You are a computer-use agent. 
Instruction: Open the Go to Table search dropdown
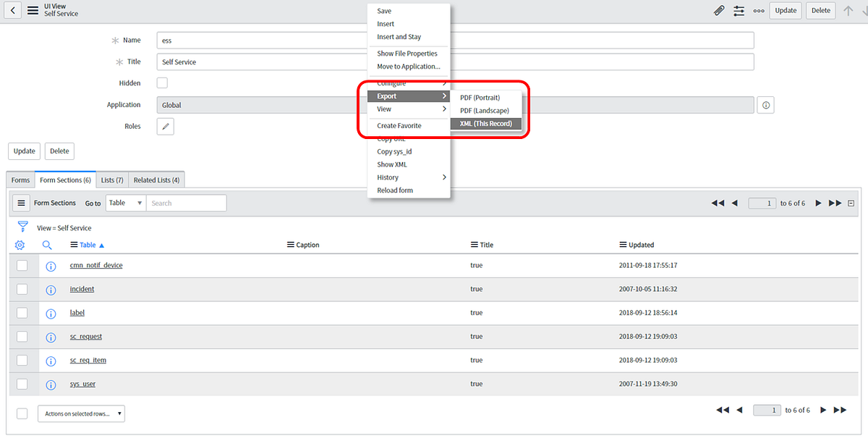125,203
